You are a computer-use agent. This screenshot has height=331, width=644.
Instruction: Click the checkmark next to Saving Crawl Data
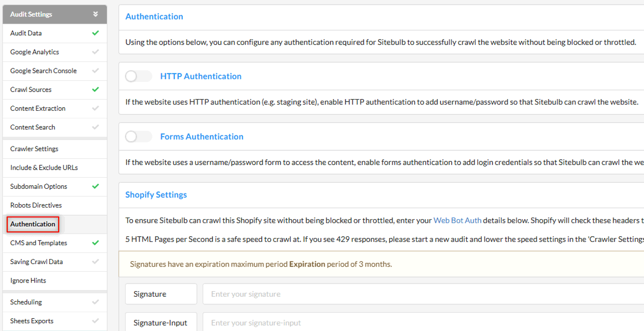click(95, 262)
